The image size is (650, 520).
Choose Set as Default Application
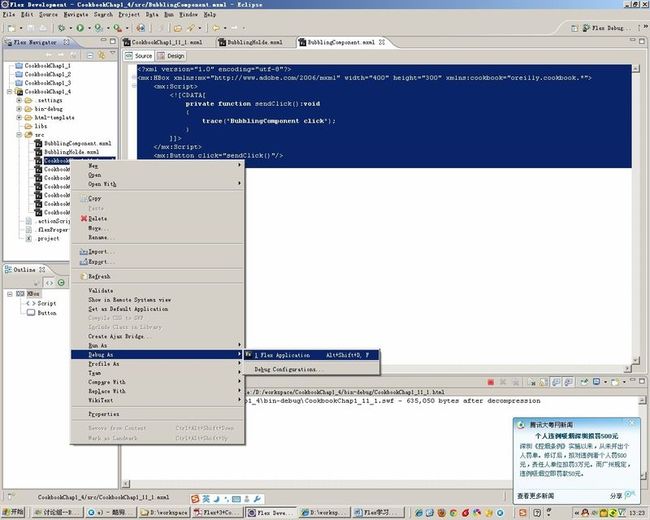158,309
